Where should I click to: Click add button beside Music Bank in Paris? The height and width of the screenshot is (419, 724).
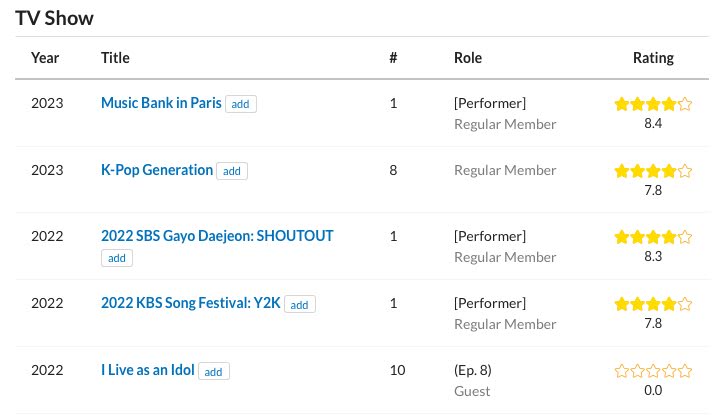(x=240, y=104)
